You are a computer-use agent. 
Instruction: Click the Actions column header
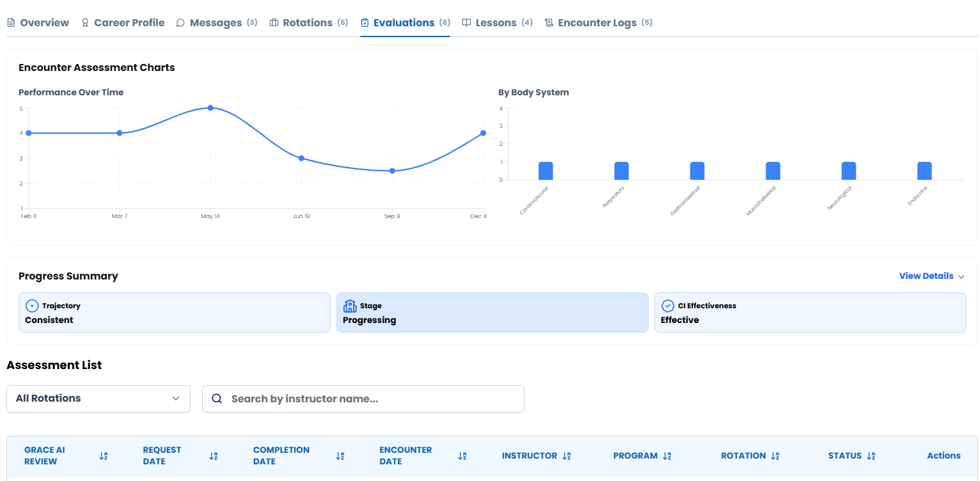[x=944, y=456]
